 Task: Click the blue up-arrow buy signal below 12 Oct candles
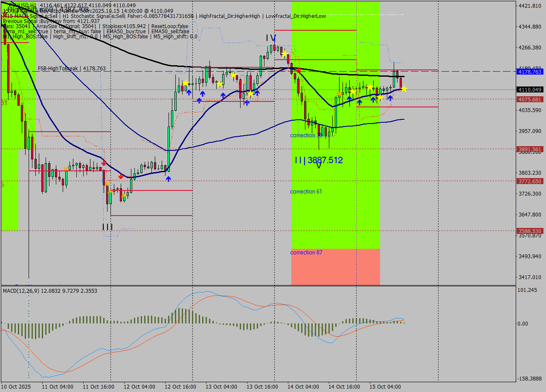coord(168,179)
